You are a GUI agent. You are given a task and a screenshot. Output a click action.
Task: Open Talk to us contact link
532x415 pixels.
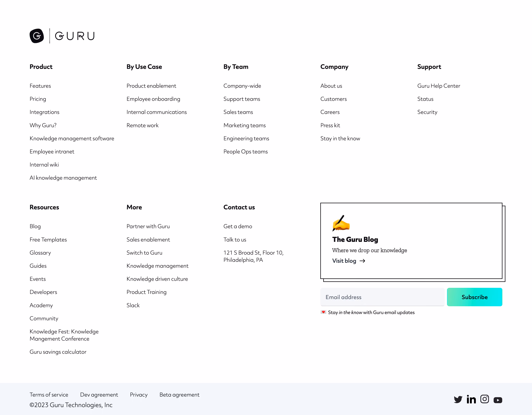click(x=235, y=240)
